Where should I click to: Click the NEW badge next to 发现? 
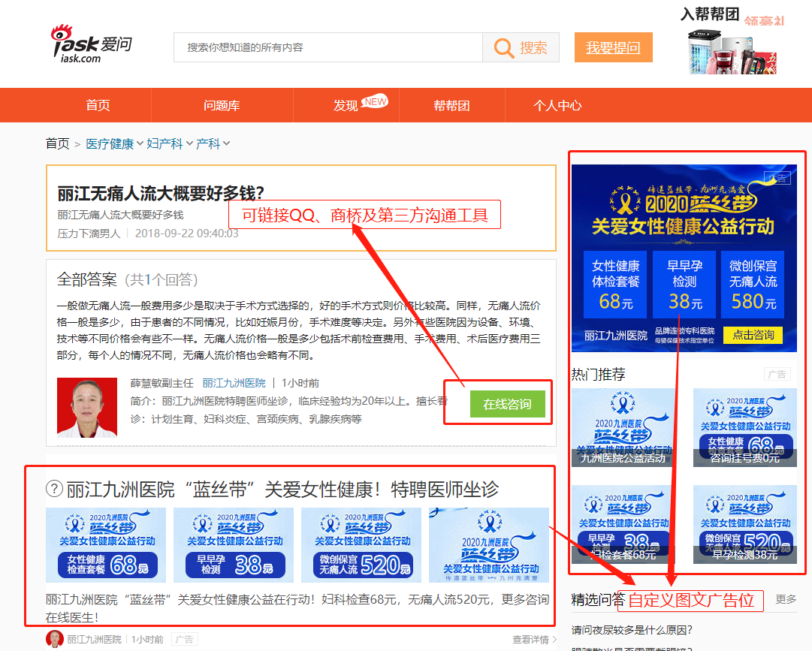375,101
